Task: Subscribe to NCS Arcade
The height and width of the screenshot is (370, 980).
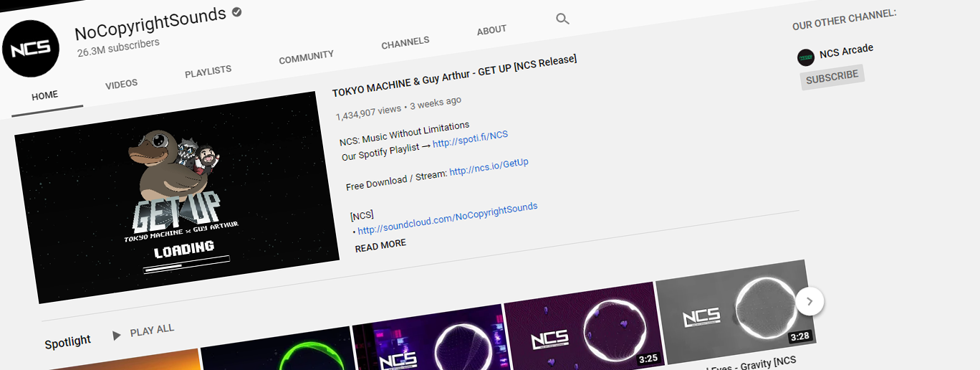Action: [832, 77]
